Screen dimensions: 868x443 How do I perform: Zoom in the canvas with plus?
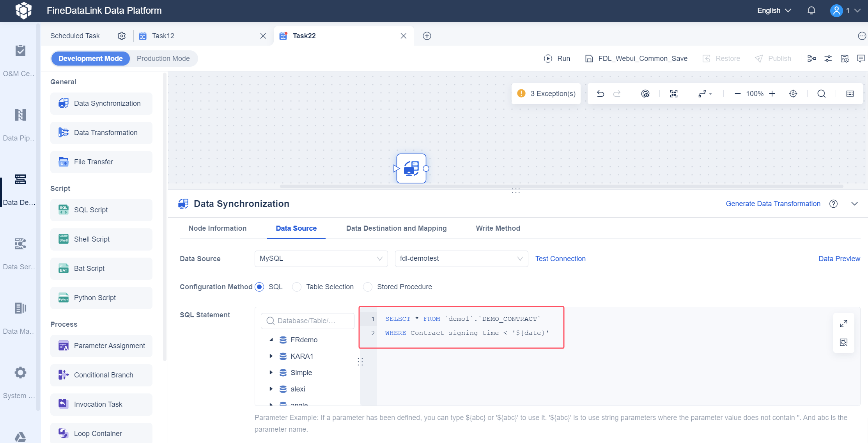click(772, 94)
